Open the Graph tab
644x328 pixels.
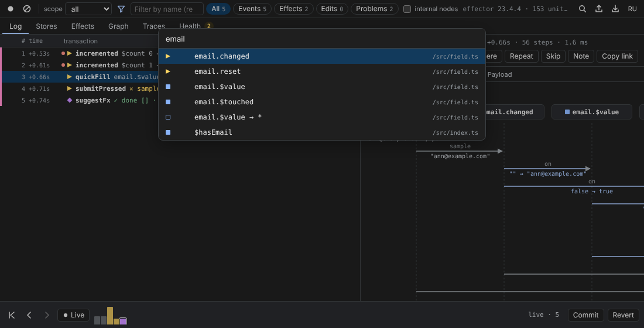click(118, 26)
